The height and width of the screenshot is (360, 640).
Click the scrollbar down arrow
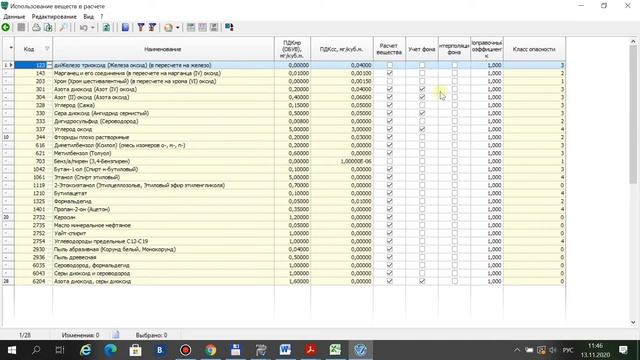coord(633,322)
